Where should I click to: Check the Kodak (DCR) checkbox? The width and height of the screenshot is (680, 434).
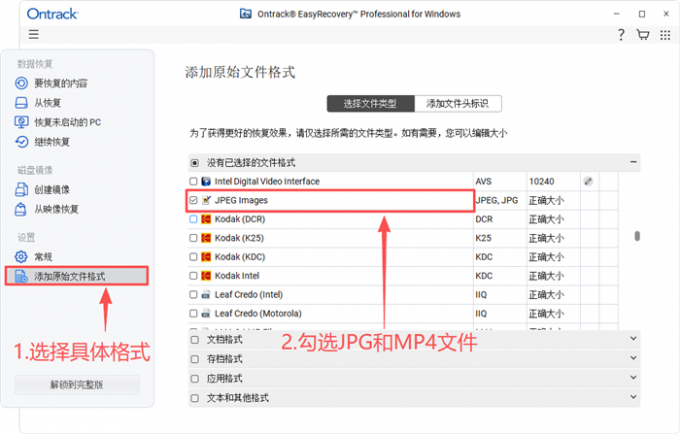(x=193, y=219)
